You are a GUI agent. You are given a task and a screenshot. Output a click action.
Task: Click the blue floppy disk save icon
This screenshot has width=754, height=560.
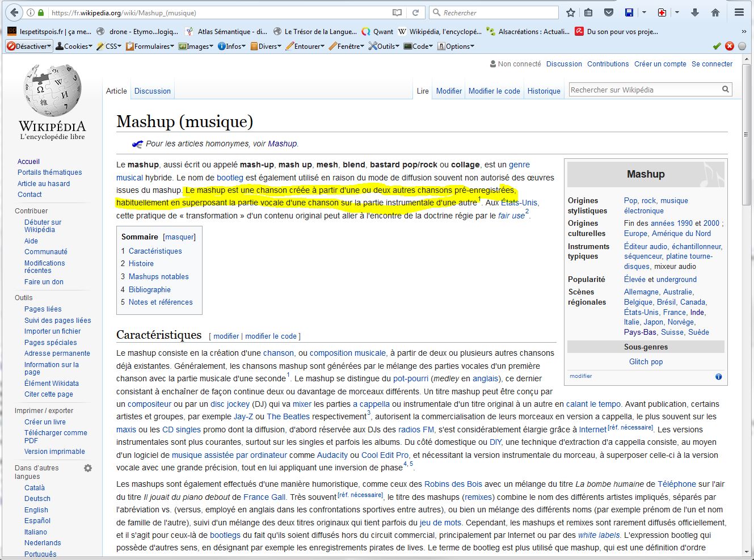[629, 12]
